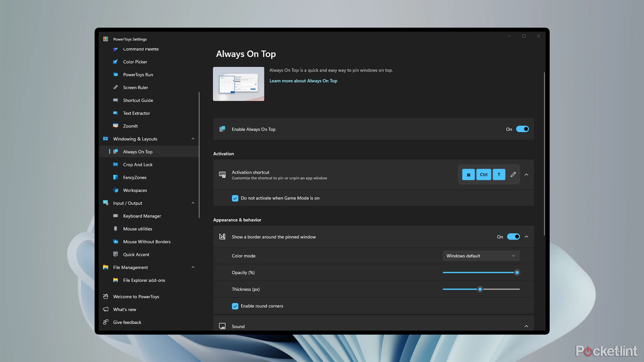Image resolution: width=644 pixels, height=362 pixels.
Task: Uncheck Enable round corners checkbox
Action: click(235, 306)
